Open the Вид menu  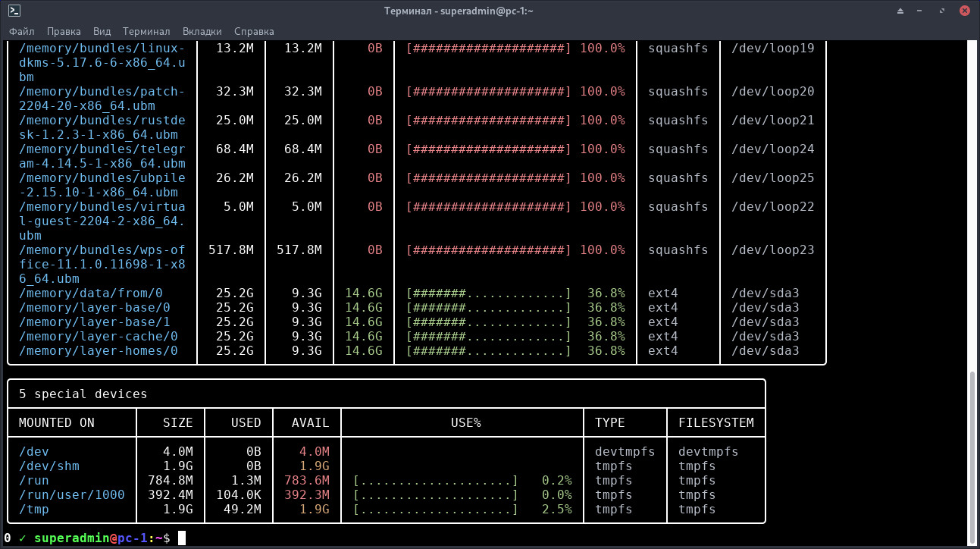pos(102,31)
